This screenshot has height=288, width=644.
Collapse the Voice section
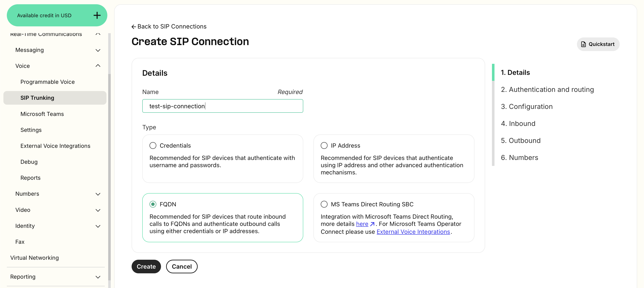(98, 66)
